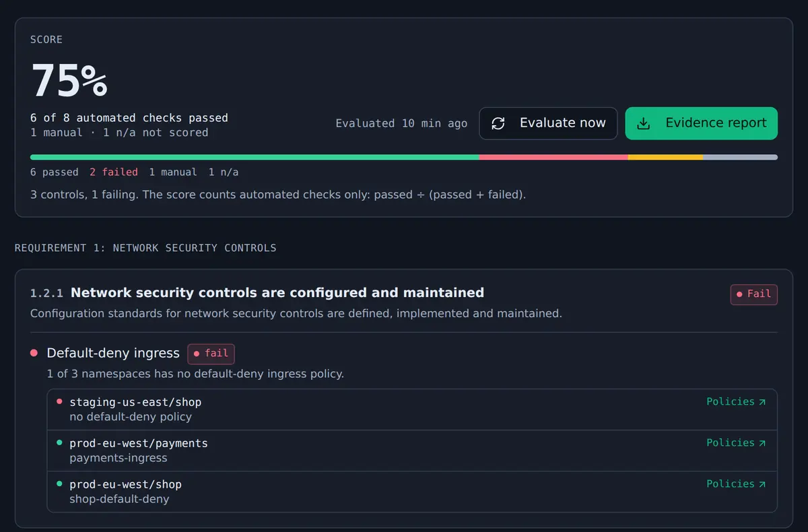The width and height of the screenshot is (808, 532).
Task: Open Policies link for prod-eu-west/shop
Action: coord(736,484)
